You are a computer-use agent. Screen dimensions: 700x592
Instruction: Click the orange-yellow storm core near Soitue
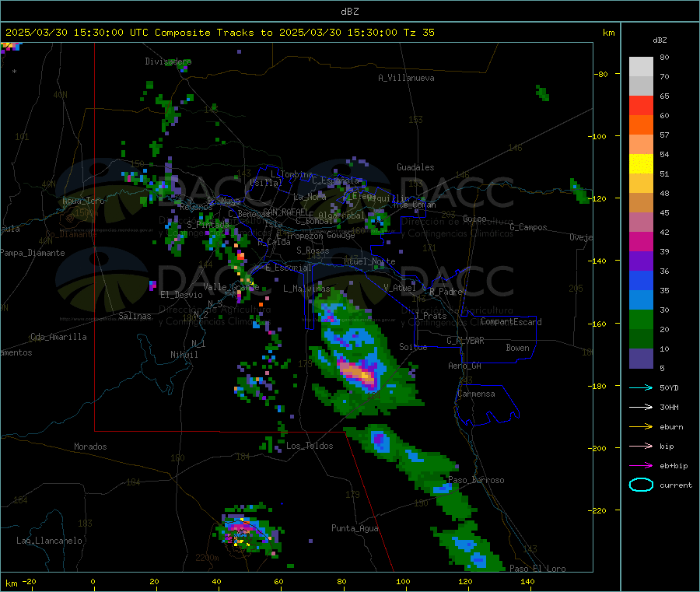(359, 373)
